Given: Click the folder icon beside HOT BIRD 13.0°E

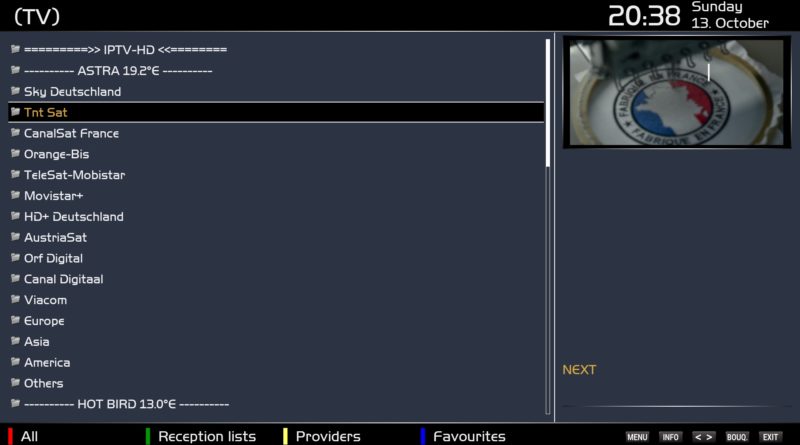Looking at the screenshot, I should pos(15,404).
